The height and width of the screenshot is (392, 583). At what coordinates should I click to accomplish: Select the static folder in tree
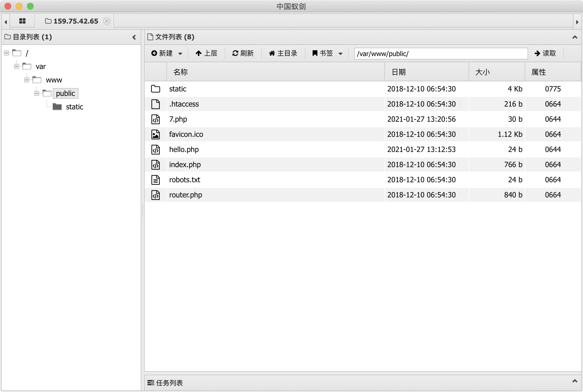point(75,107)
